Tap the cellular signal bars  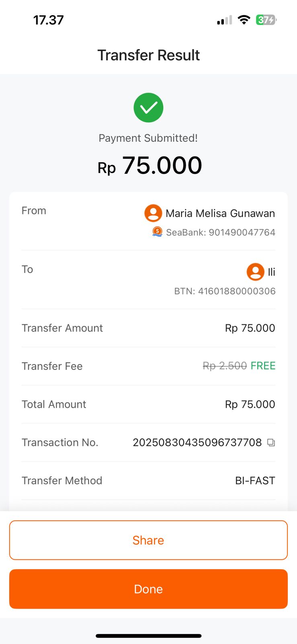pyautogui.click(x=224, y=20)
